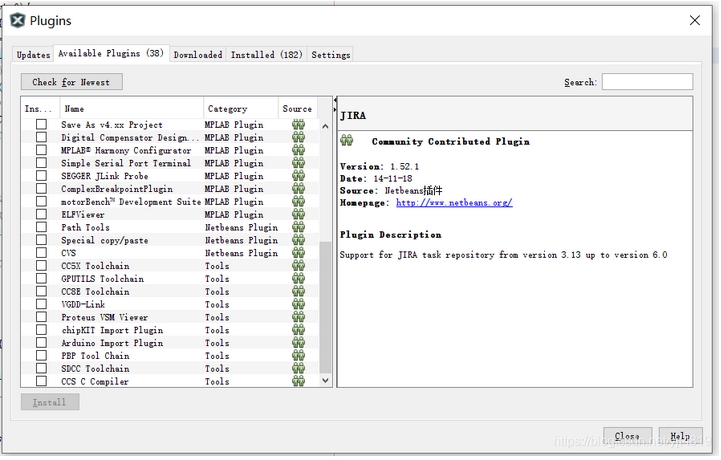Click source icon for CC5X Toolchain
This screenshot has width=721, height=460.
[298, 266]
